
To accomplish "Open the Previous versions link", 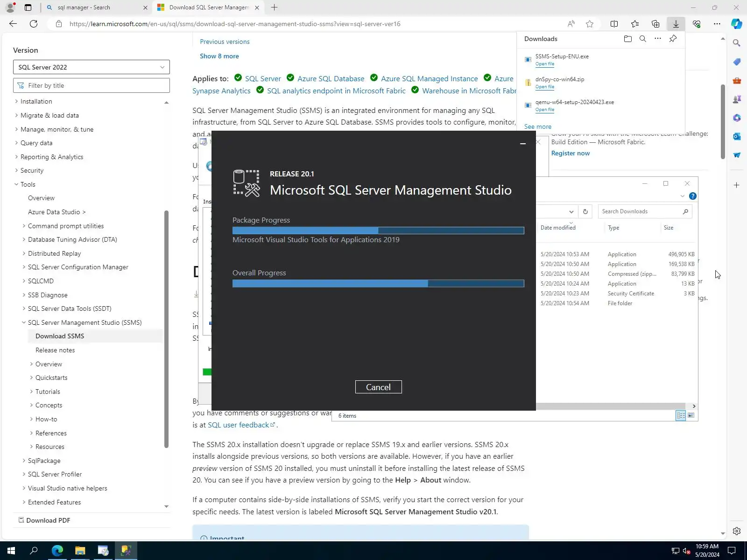I will point(225,42).
